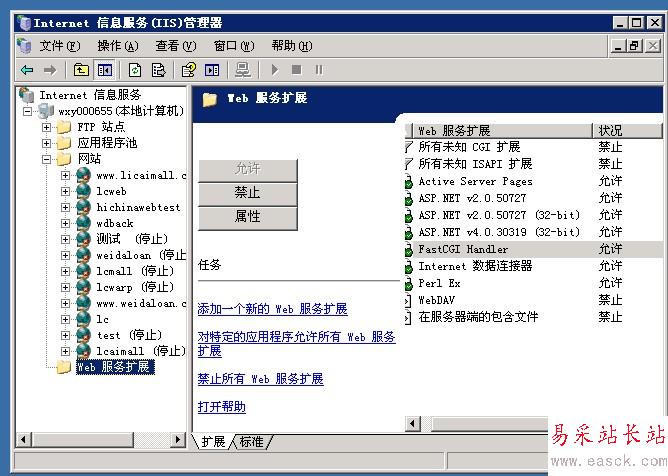Click the wxy000655 local computer icon
668x476 pixels.
tap(46, 111)
